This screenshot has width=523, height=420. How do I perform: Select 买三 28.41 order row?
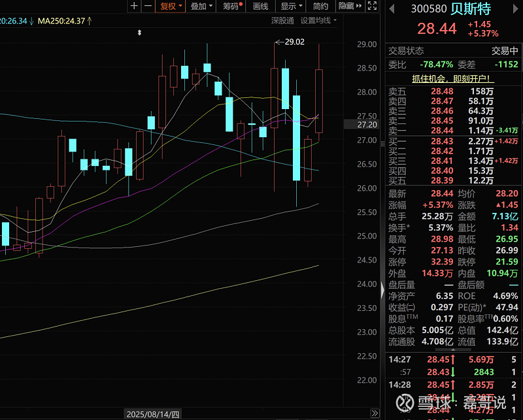[x=453, y=161]
